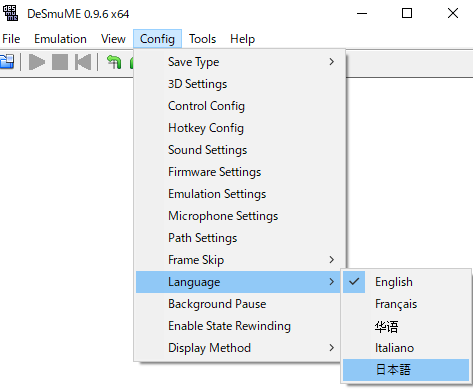Open 3D Settings
This screenshot has width=473, height=392.
click(239, 84)
